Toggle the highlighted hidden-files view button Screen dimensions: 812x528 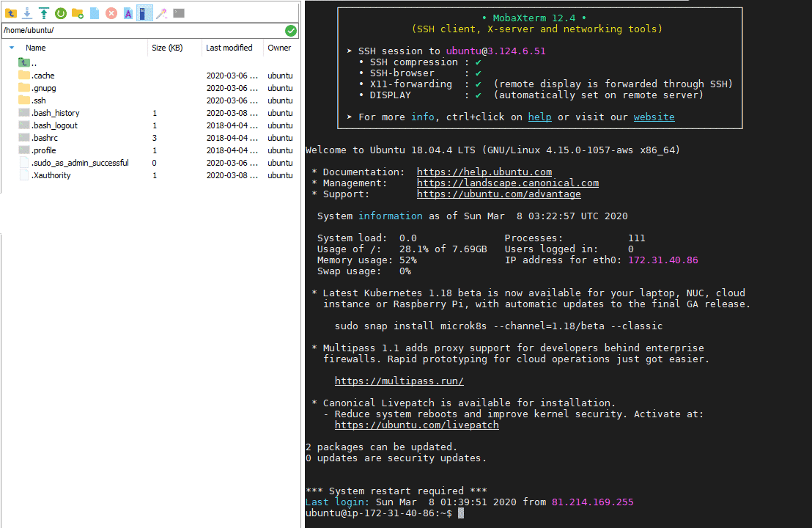(144, 13)
